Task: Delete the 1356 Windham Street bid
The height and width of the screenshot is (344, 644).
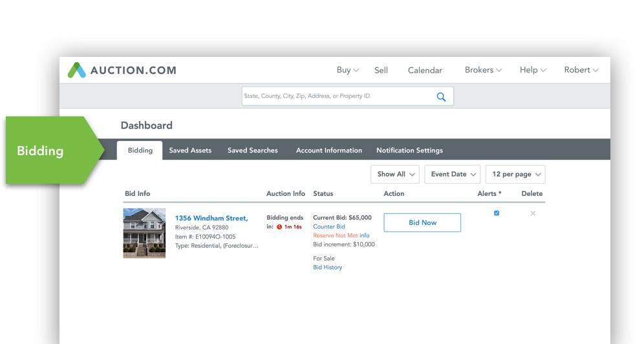Action: pos(533,213)
